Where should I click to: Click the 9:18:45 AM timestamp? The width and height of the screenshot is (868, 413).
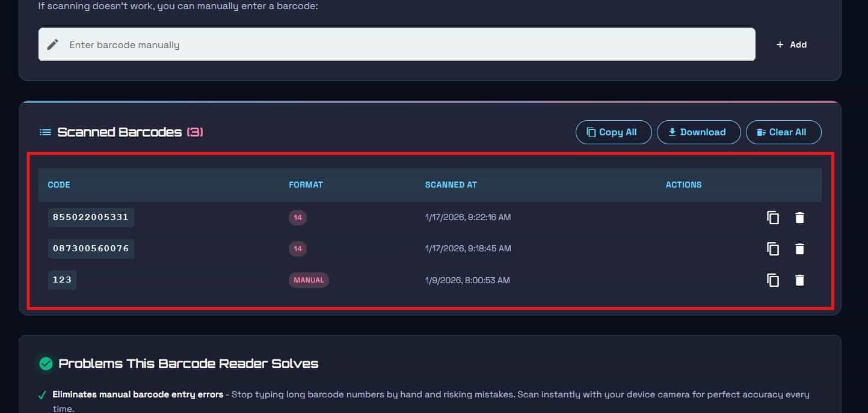click(468, 248)
